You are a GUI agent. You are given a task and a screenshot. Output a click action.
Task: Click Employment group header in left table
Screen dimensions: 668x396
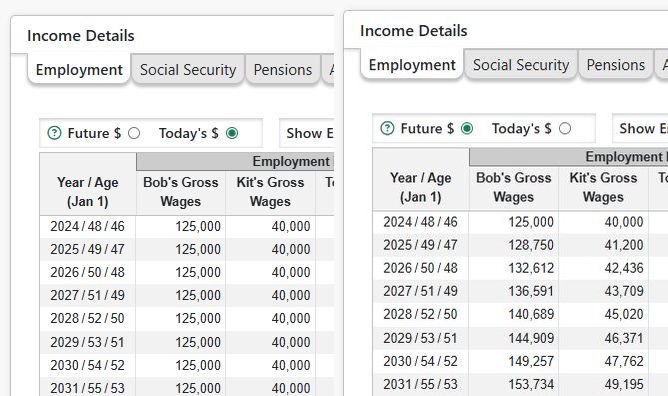tap(235, 161)
